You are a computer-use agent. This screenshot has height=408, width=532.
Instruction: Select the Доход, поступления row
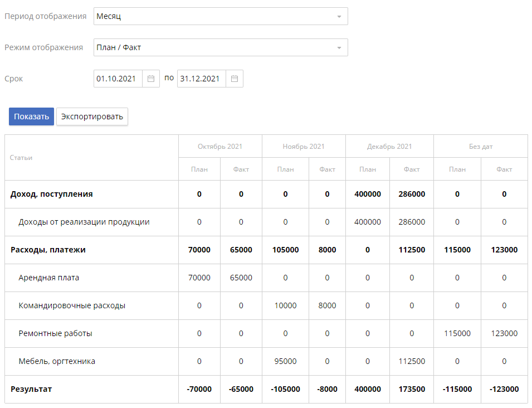pos(52,195)
